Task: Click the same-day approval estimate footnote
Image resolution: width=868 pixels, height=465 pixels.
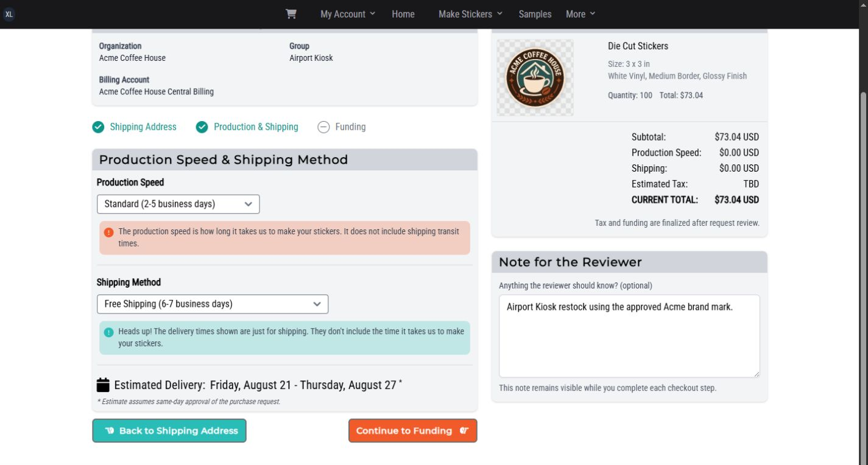Action: [189, 402]
